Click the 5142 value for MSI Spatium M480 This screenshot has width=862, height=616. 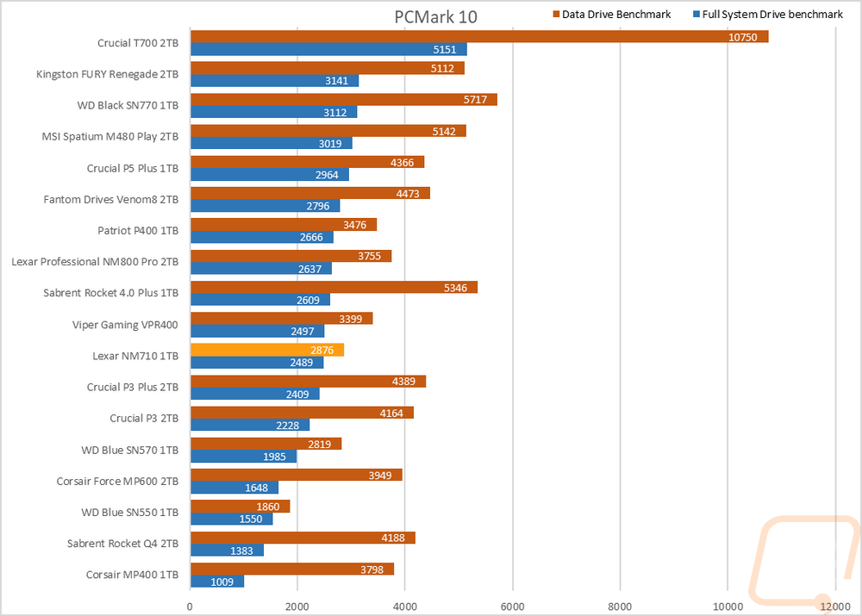[x=444, y=131]
